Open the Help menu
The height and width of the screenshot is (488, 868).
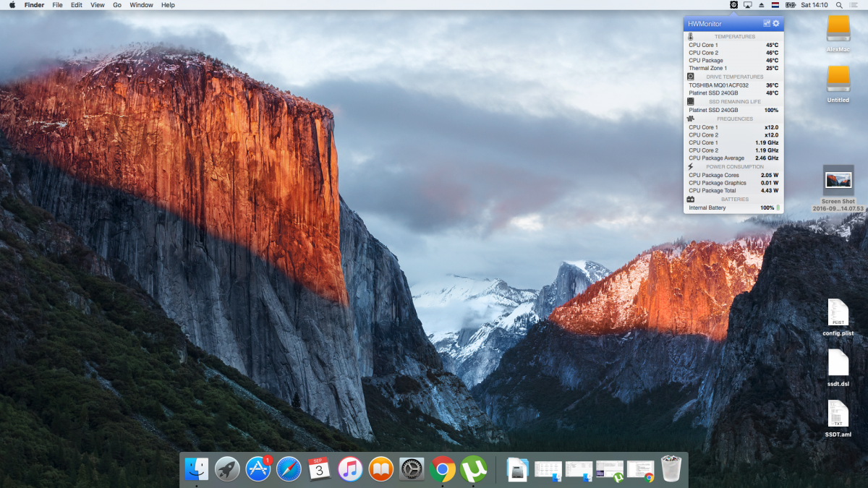168,5
